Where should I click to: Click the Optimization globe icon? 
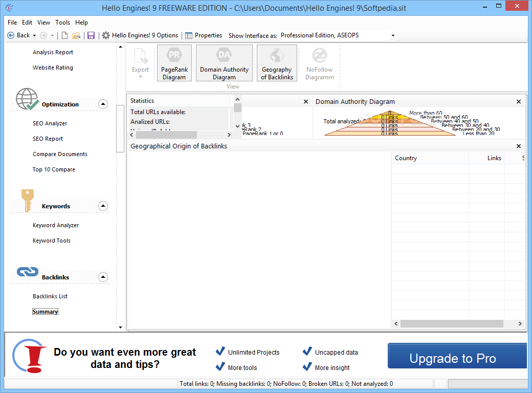pyautogui.click(x=28, y=99)
